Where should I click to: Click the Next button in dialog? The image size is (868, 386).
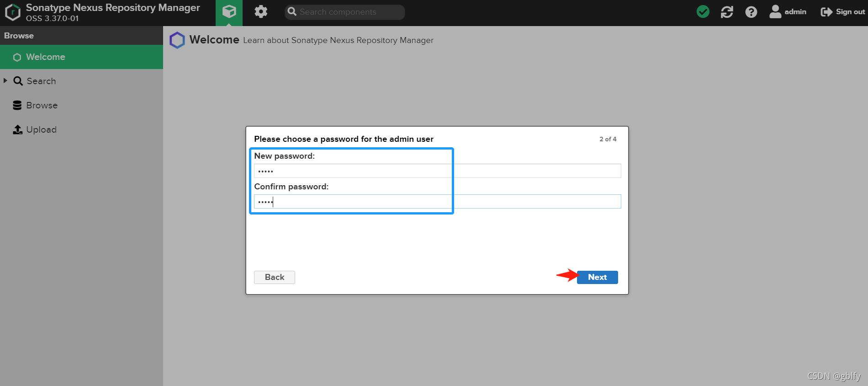[597, 277]
